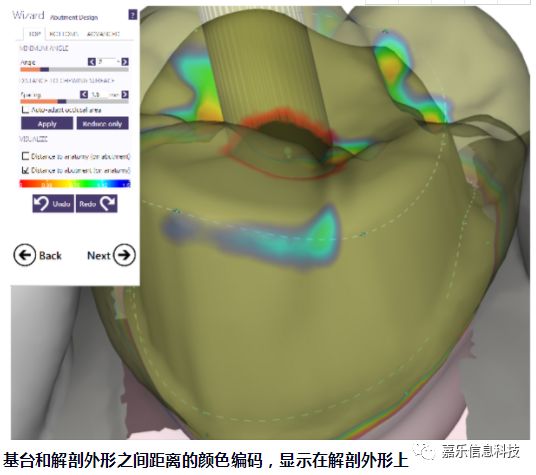Screen dimensions: 536x475
Task: Click the Angle value input field
Action: point(108,62)
